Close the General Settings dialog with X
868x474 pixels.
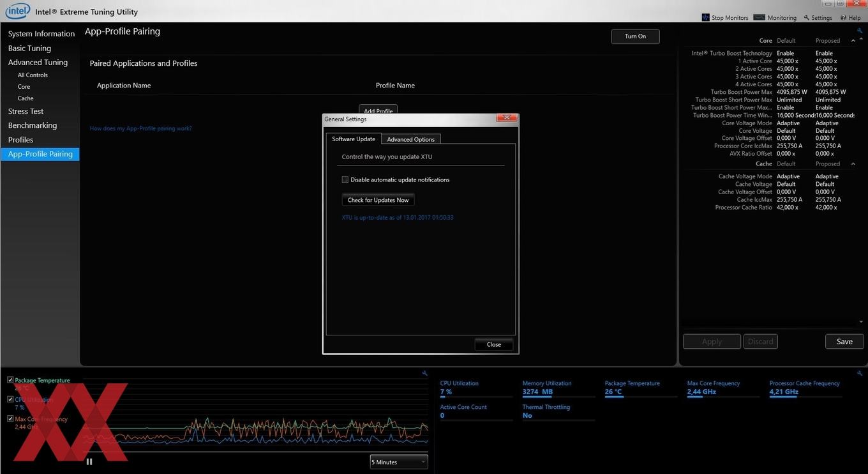click(x=507, y=118)
